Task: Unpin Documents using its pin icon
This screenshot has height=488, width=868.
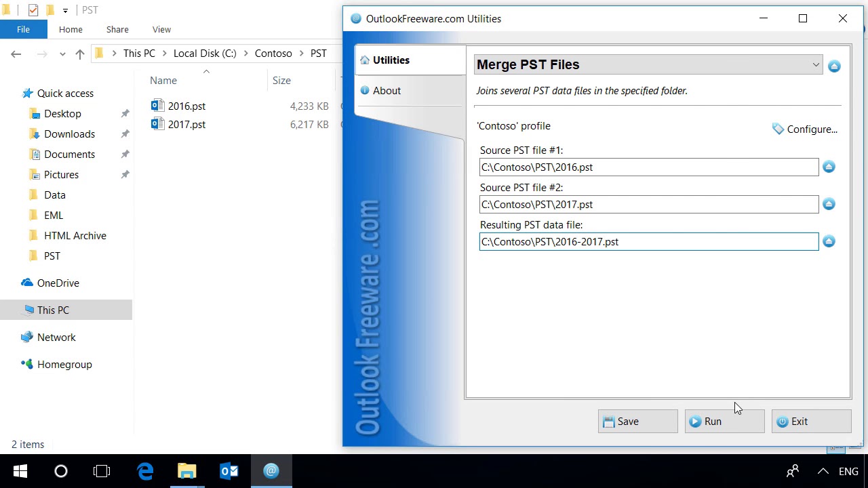Action: click(x=125, y=155)
